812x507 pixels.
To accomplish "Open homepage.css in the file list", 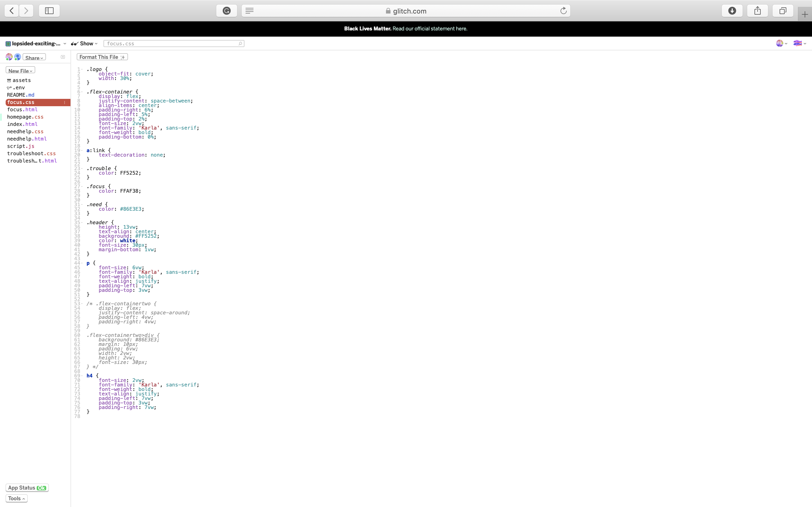I will point(25,117).
